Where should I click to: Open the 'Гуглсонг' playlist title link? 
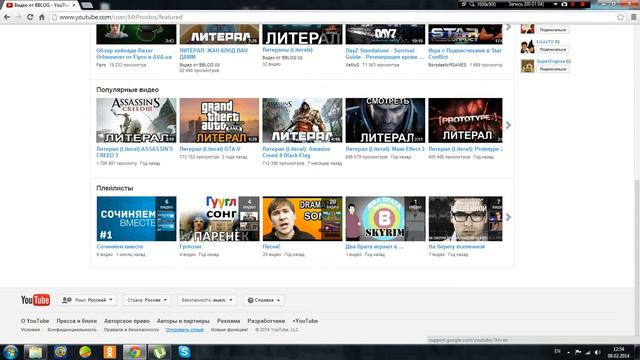pyautogui.click(x=190, y=247)
